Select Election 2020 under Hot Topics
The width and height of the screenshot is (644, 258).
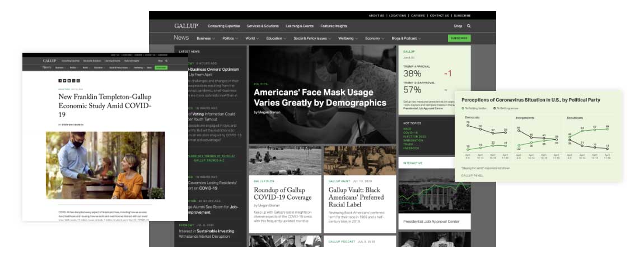[413, 137]
